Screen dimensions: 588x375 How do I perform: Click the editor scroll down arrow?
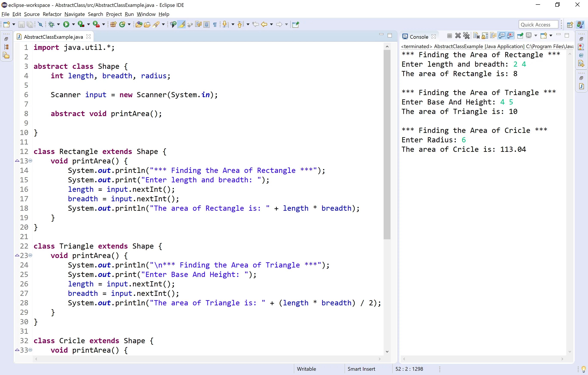click(387, 352)
